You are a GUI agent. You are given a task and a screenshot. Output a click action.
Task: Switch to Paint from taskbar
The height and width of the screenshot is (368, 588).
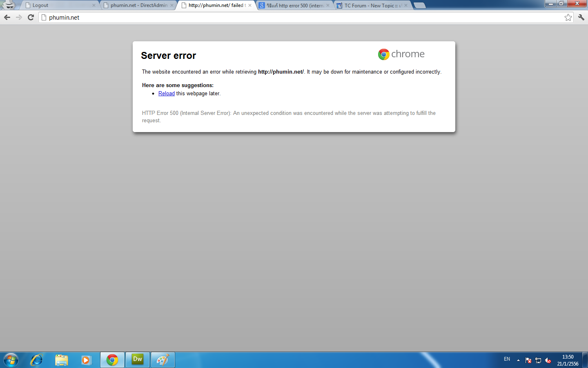click(x=163, y=360)
